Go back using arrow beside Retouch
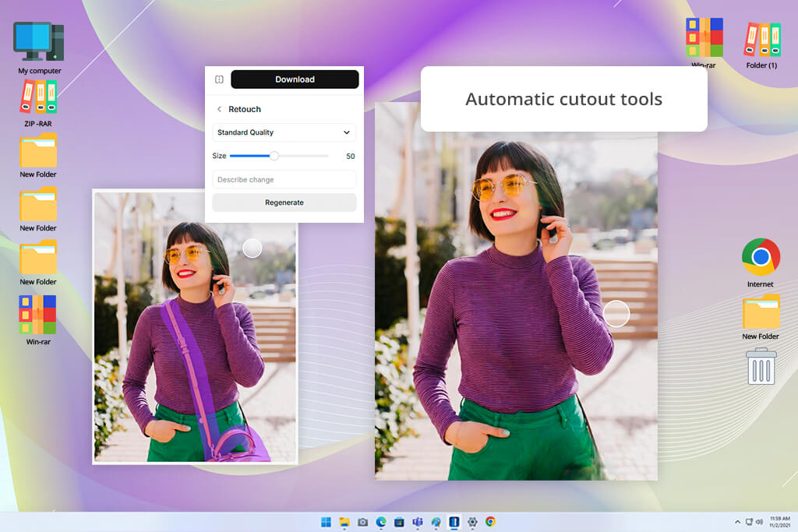The width and height of the screenshot is (798, 532). click(219, 109)
